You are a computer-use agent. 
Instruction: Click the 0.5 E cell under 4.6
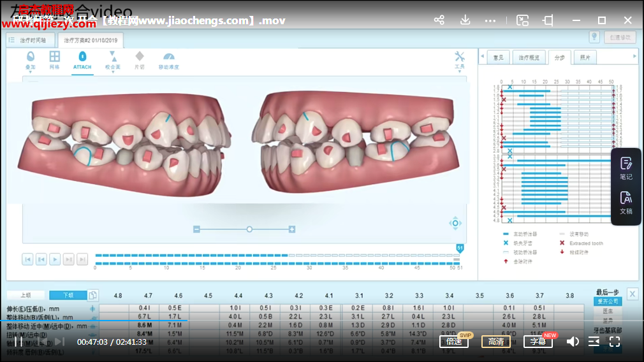coord(175,308)
